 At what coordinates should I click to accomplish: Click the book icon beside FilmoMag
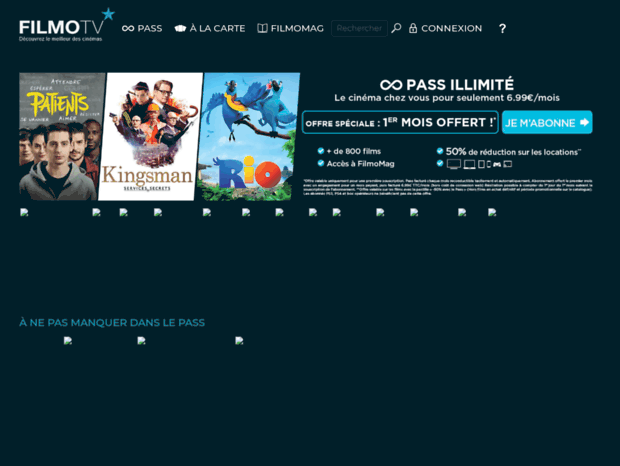[x=262, y=28]
